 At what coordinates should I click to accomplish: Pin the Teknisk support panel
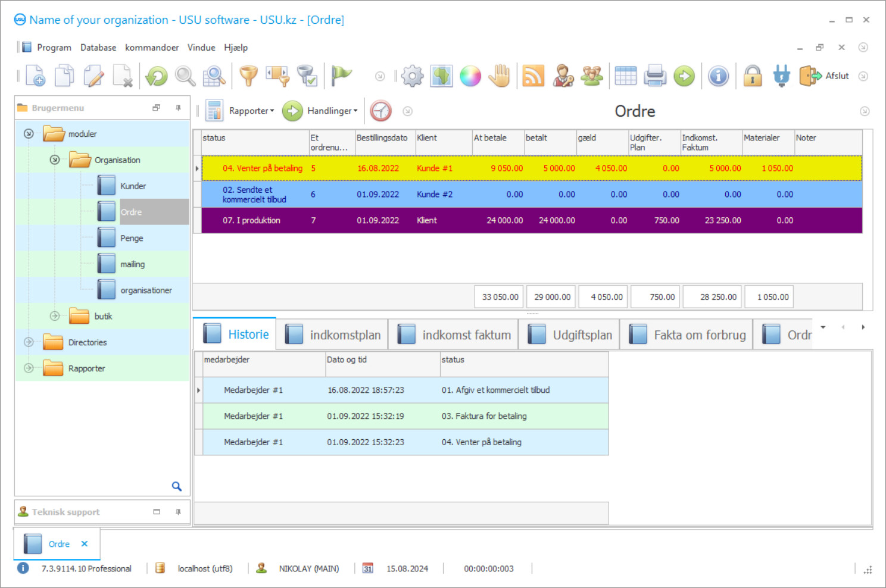click(x=178, y=512)
